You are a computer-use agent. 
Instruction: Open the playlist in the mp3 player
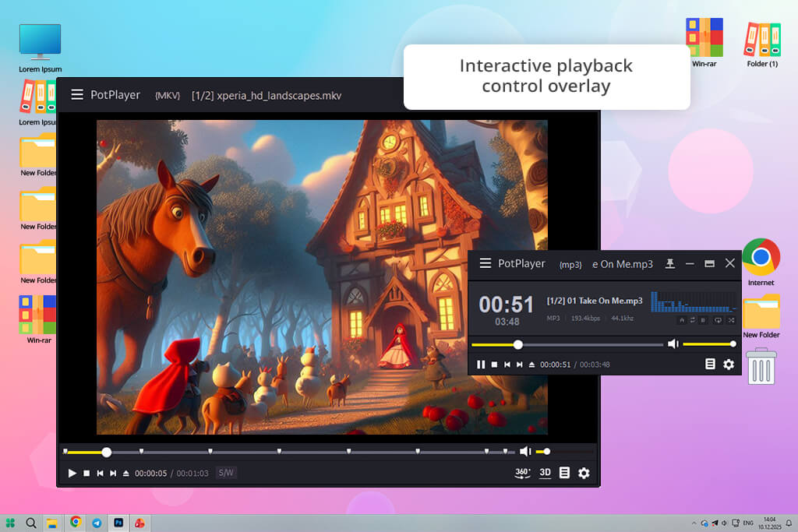click(x=710, y=364)
